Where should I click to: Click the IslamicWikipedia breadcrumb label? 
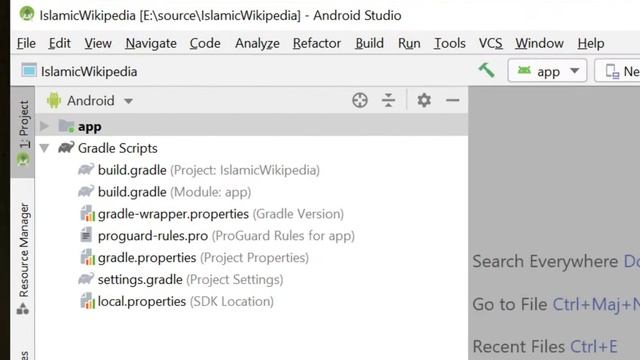(89, 71)
